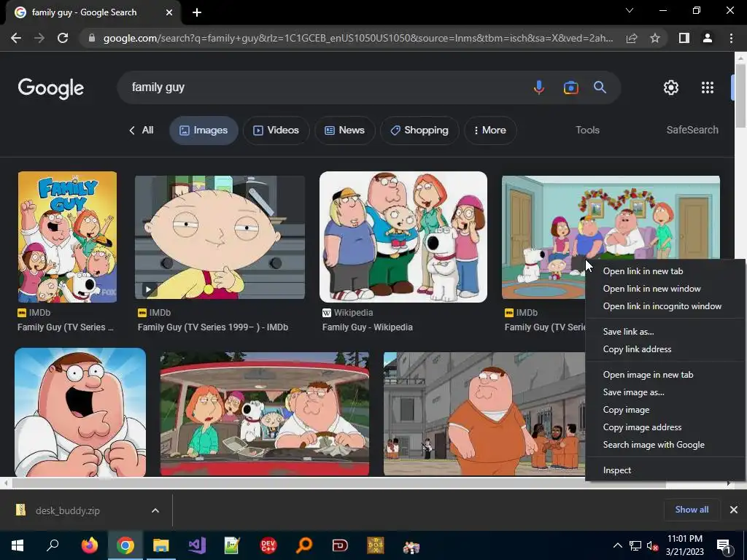Reload the page with the refresh icon
The width and height of the screenshot is (747, 560).
[x=63, y=38]
